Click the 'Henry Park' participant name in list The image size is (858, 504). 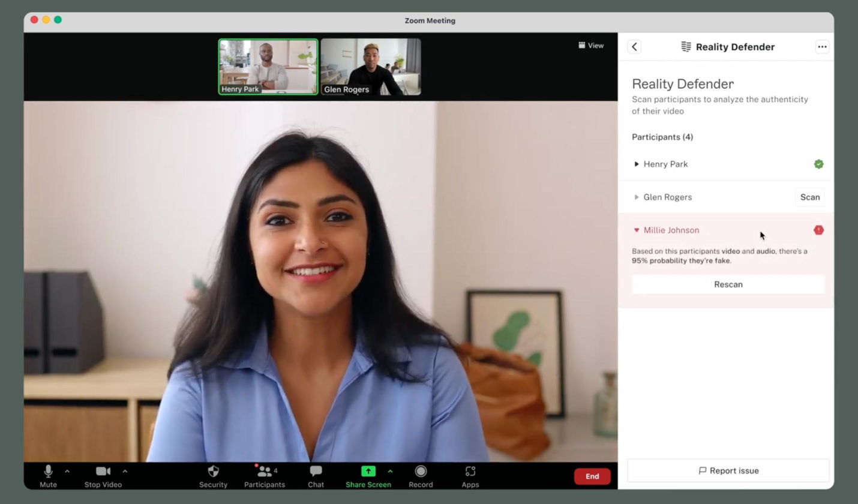(x=666, y=164)
